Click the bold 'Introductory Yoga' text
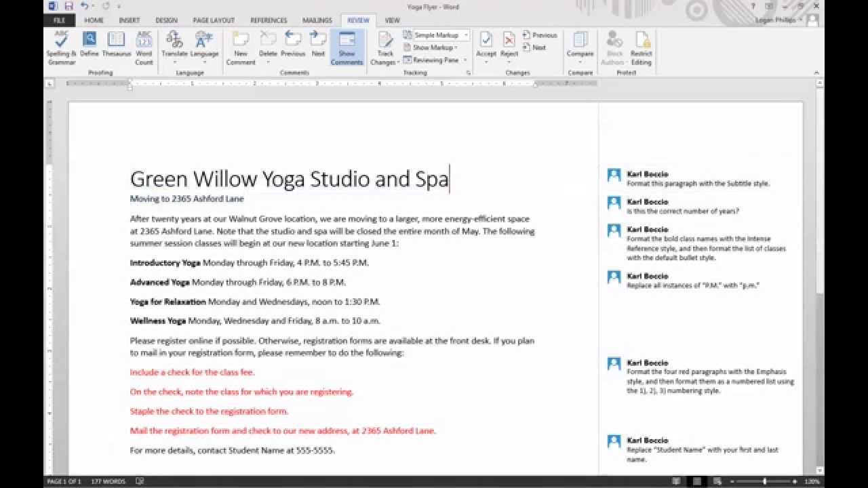 pyautogui.click(x=165, y=263)
